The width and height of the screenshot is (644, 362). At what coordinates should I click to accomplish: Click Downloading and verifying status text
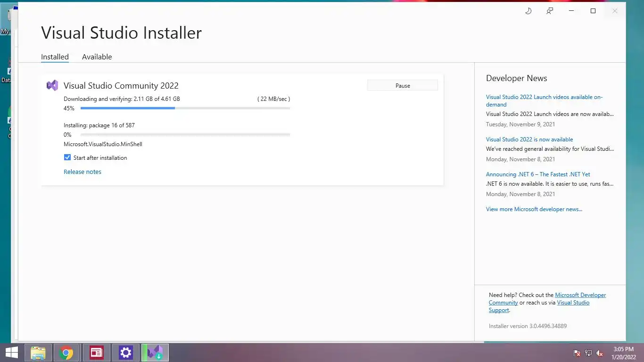click(122, 99)
